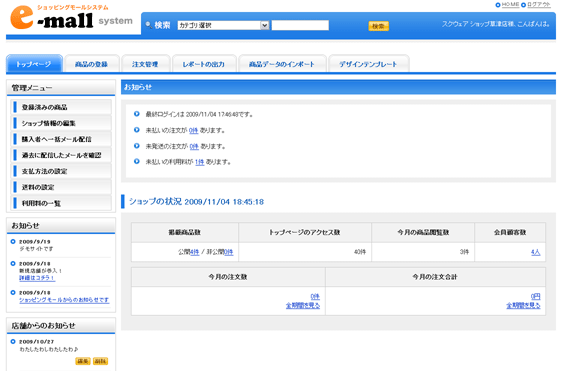Click the bullet icon beside last login notice
The image size is (563, 371).
(137, 114)
